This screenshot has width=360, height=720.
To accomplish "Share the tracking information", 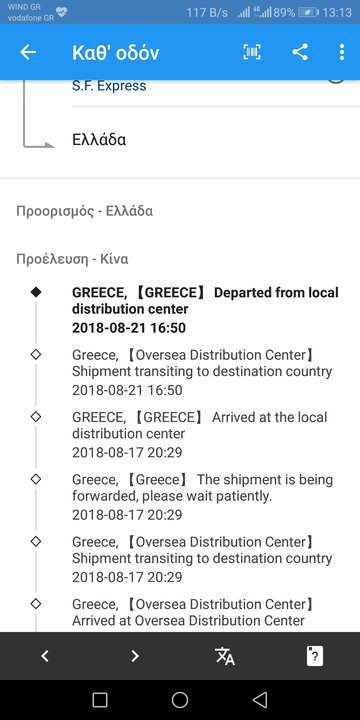I will tap(300, 52).
